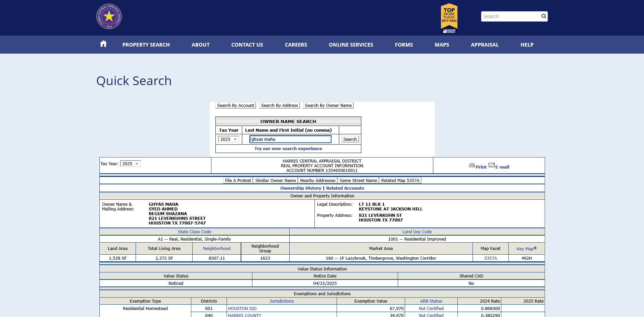Open the owner search Tax Year dropdown
This screenshot has height=317, width=644.
229,139
